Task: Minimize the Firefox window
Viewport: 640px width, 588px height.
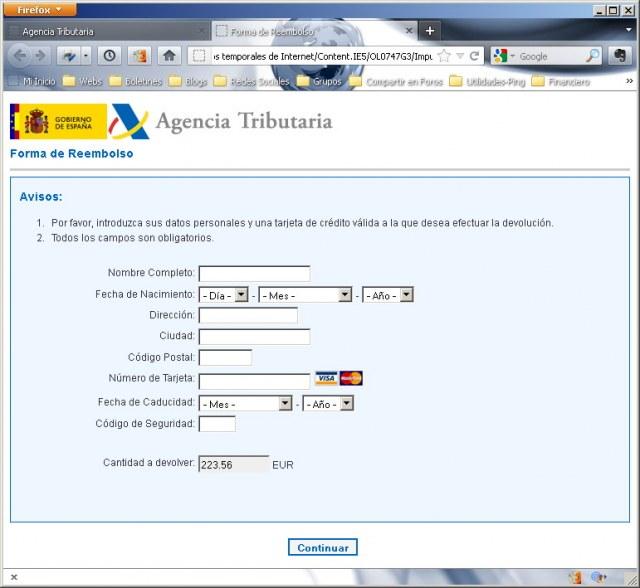Action: click(599, 11)
